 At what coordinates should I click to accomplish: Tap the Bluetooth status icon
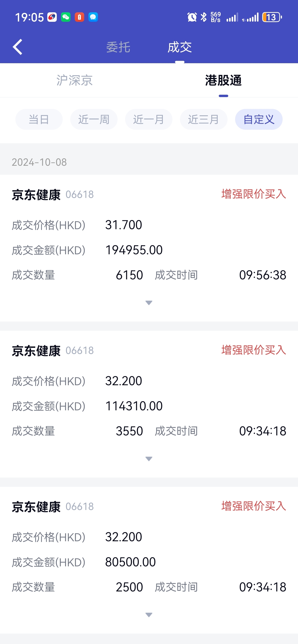tap(204, 17)
